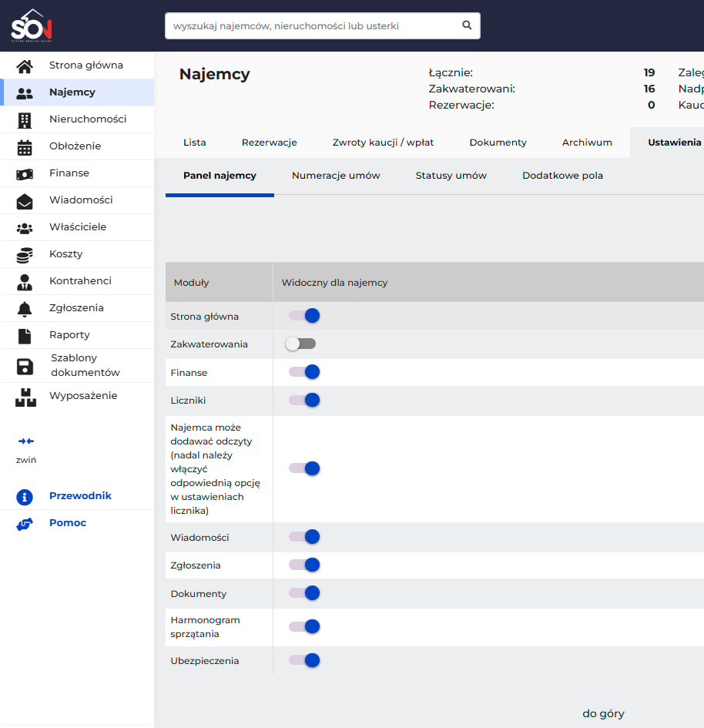Click the info icon for Przewodnik
The width and height of the screenshot is (704, 728).
(x=25, y=497)
